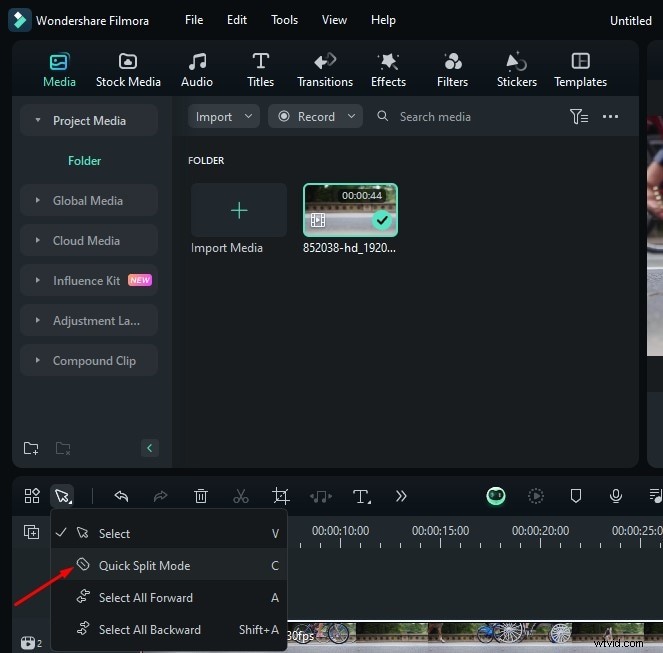Click the Text tool icon

(x=362, y=496)
